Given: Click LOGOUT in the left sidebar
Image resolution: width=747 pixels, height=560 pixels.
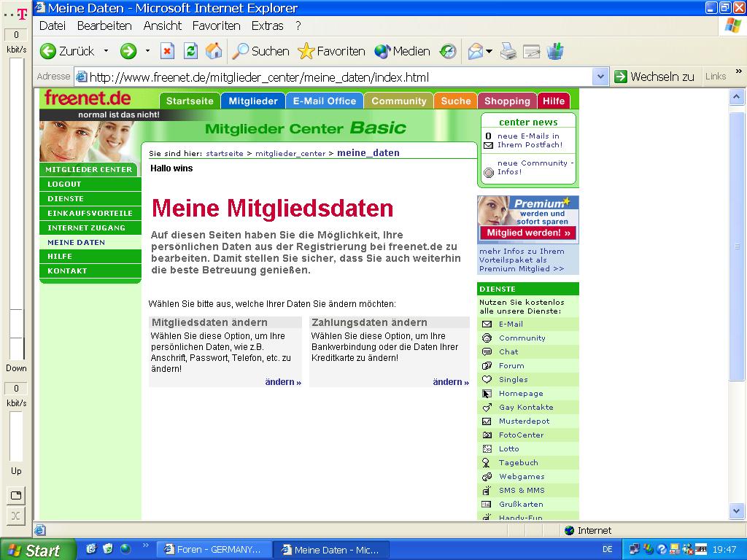Looking at the screenshot, I should [90, 184].
